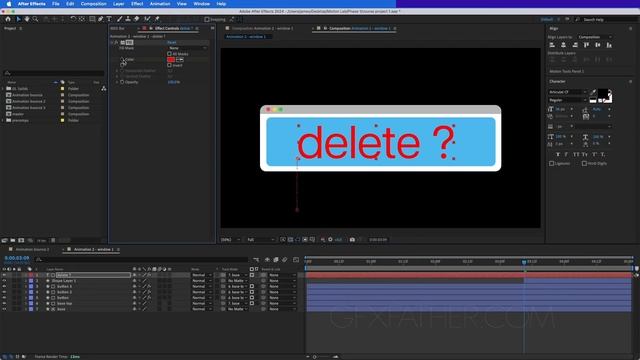The height and width of the screenshot is (360, 640).
Task: Open the Composition menu
Action: point(93,4)
